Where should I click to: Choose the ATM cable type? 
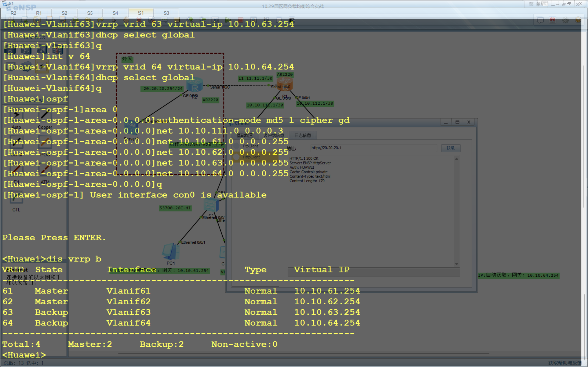click(x=45, y=170)
